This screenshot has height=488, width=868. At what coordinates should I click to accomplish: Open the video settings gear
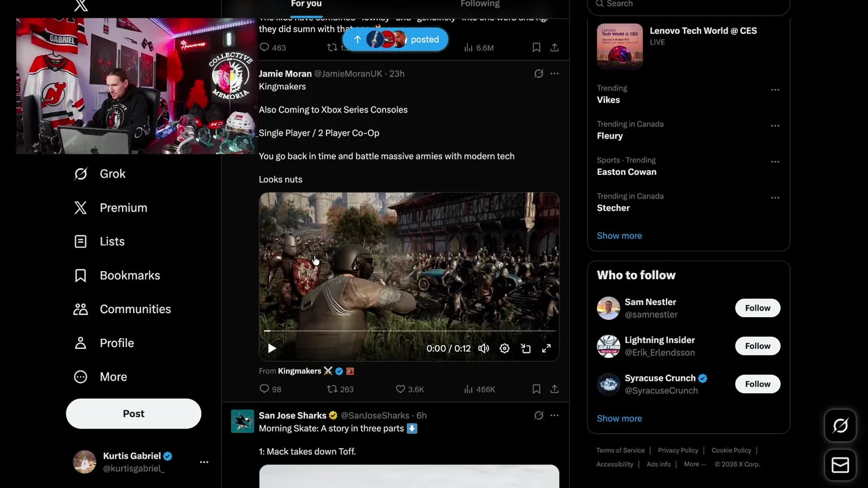(x=505, y=348)
